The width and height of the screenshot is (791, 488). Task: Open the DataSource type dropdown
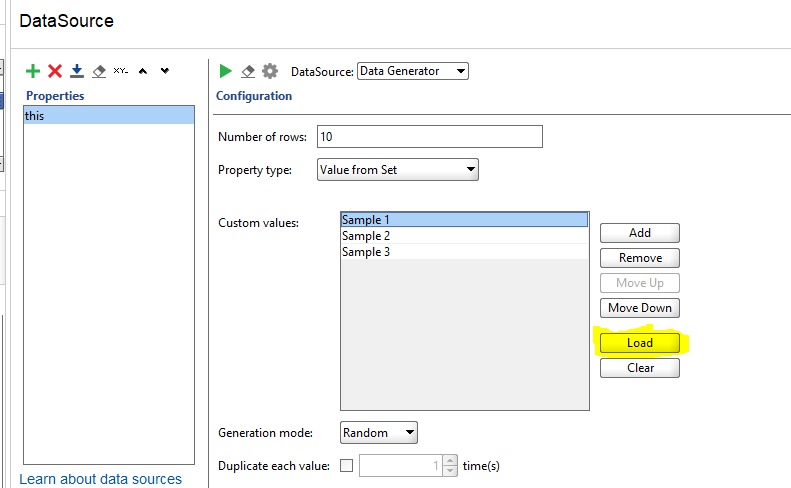point(412,71)
